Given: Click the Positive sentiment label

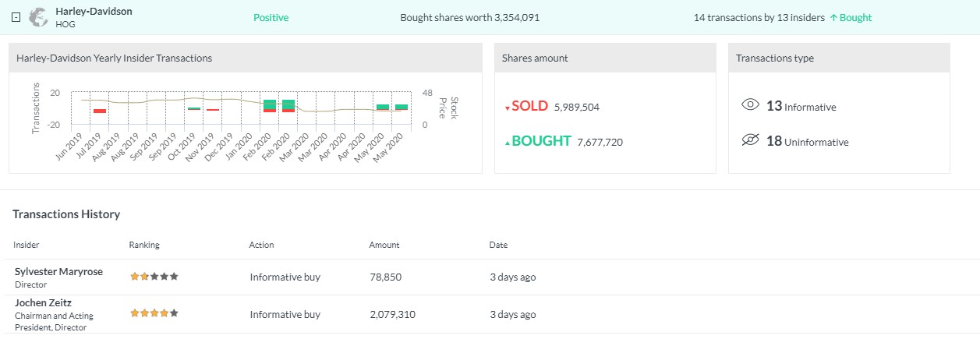Looking at the screenshot, I should tap(271, 17).
